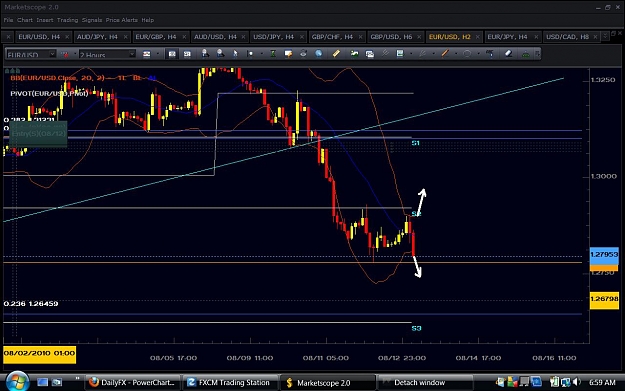Screen dimensions: 625x391
Task: Open the 2 Hours period combo box
Action: click(107, 54)
